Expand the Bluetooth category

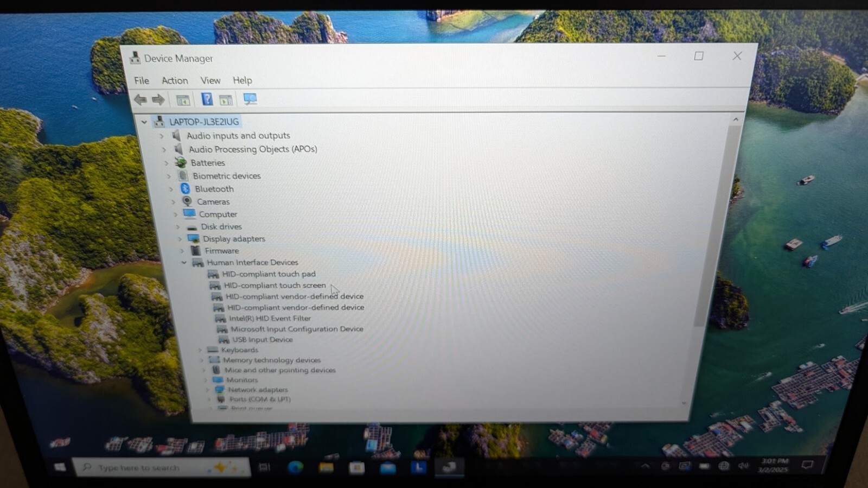coord(171,189)
